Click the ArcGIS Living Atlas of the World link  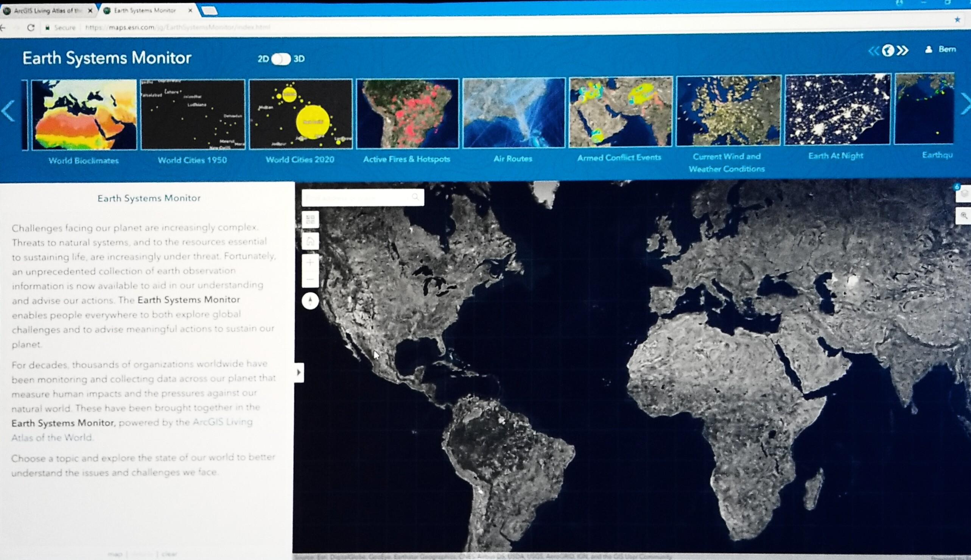pos(132,429)
